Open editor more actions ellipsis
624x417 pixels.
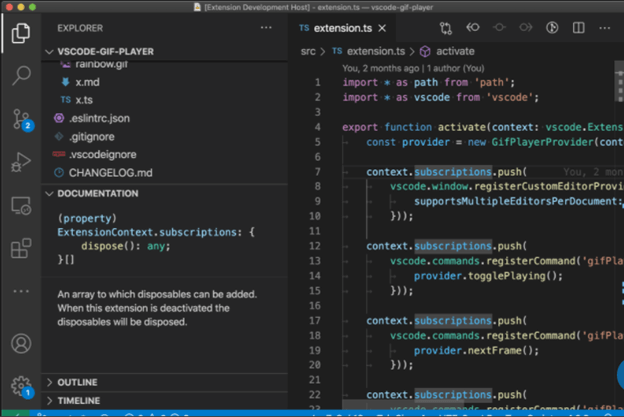pyautogui.click(x=604, y=28)
